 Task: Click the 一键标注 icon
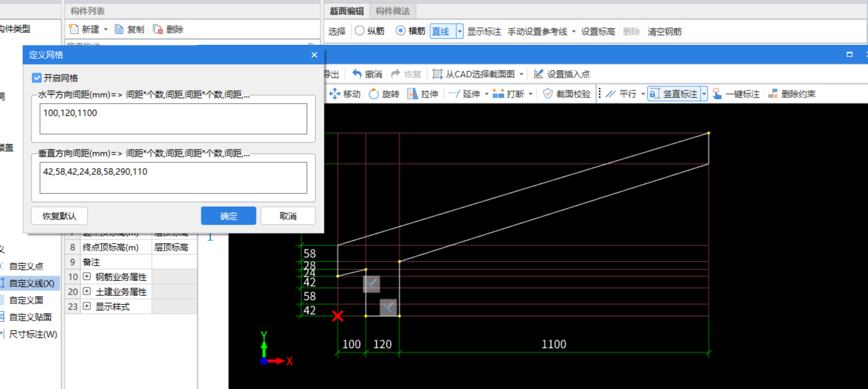pyautogui.click(x=717, y=94)
